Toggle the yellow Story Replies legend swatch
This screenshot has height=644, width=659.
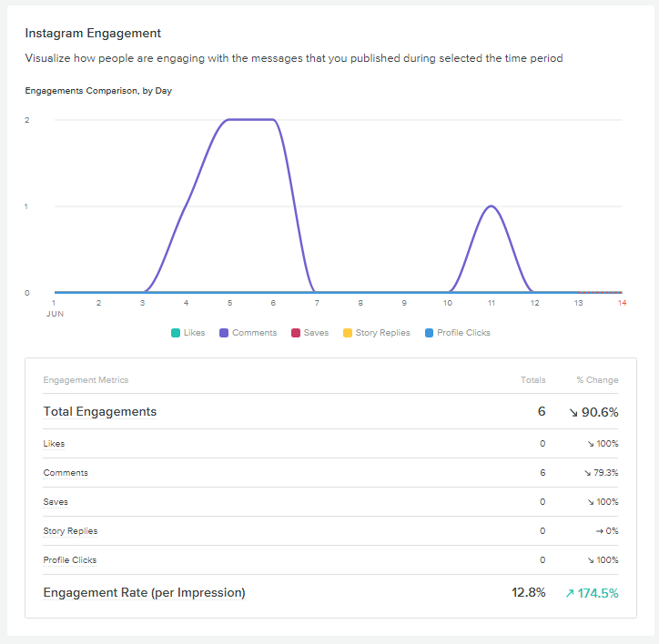click(348, 333)
